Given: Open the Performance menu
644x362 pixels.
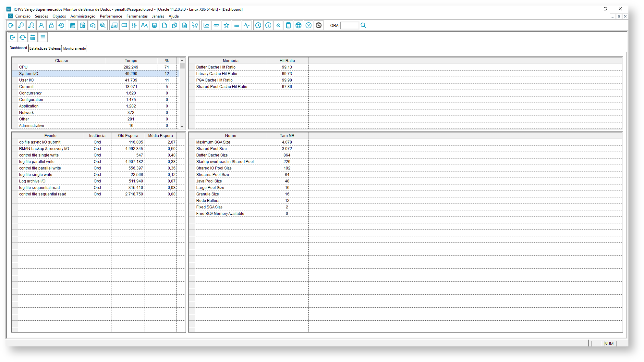Looking at the screenshot, I should coord(111,16).
